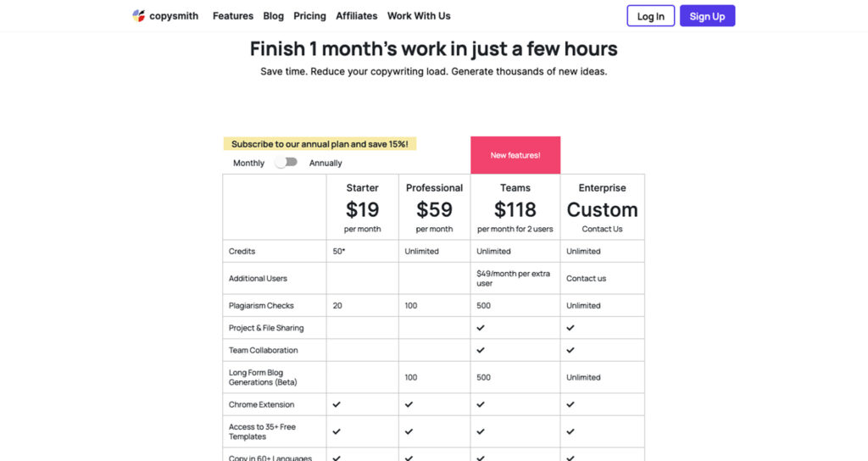The height and width of the screenshot is (461, 868).
Task: Click the annual plan savings banner
Action: point(320,144)
